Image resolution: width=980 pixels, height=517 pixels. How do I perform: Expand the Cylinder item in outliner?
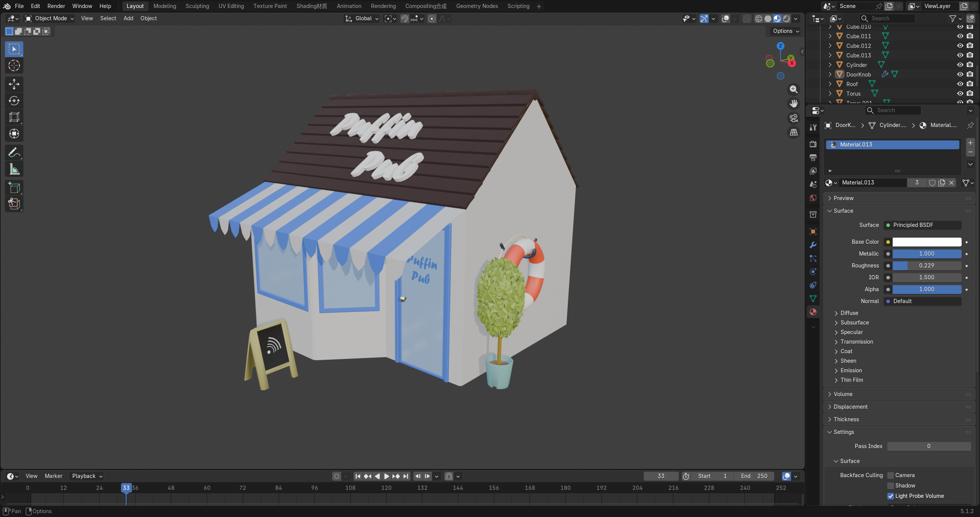pos(830,65)
